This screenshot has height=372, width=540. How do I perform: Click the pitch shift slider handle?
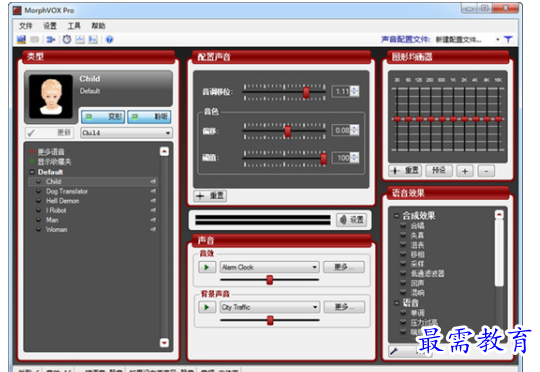[306, 92]
